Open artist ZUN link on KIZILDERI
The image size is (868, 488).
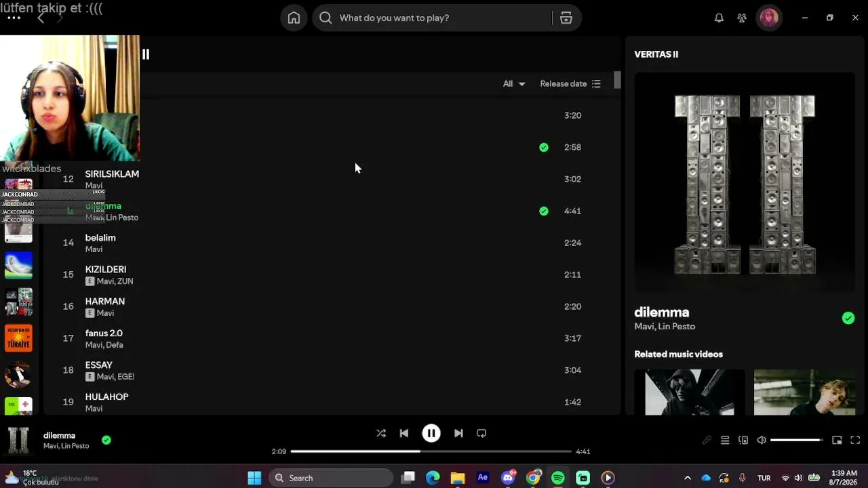[x=125, y=281]
